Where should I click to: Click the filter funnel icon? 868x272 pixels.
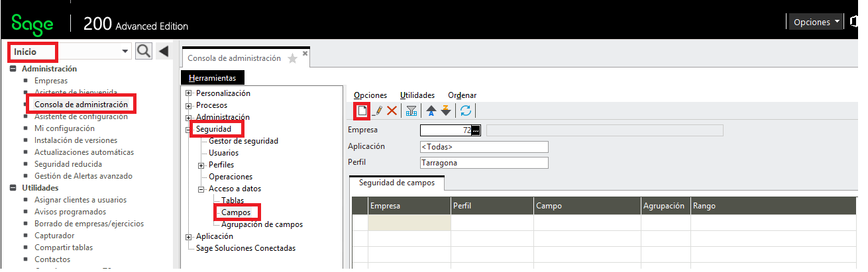click(411, 111)
